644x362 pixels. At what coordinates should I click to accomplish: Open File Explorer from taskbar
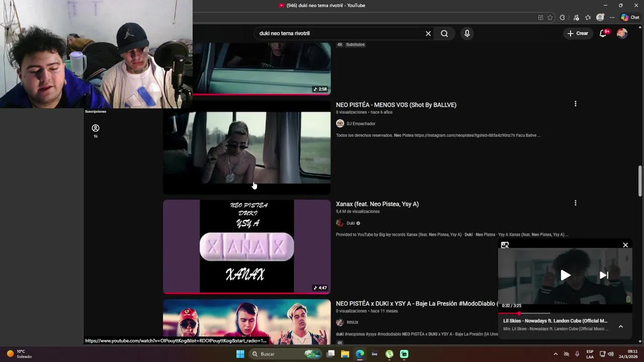345,354
